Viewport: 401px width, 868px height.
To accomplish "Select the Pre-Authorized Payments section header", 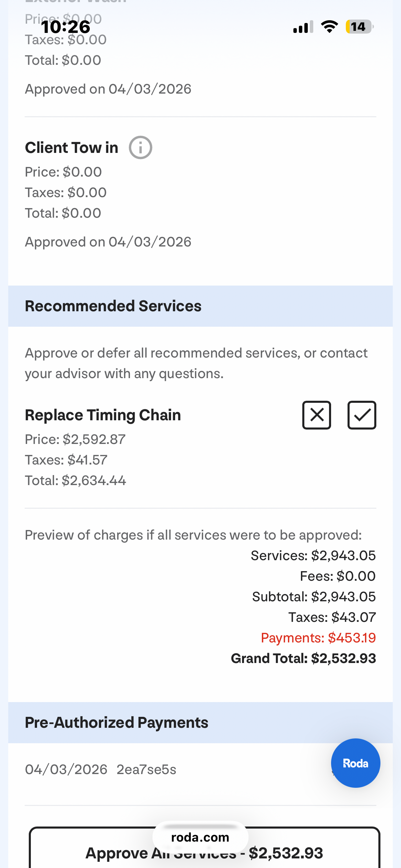I will [x=117, y=723].
